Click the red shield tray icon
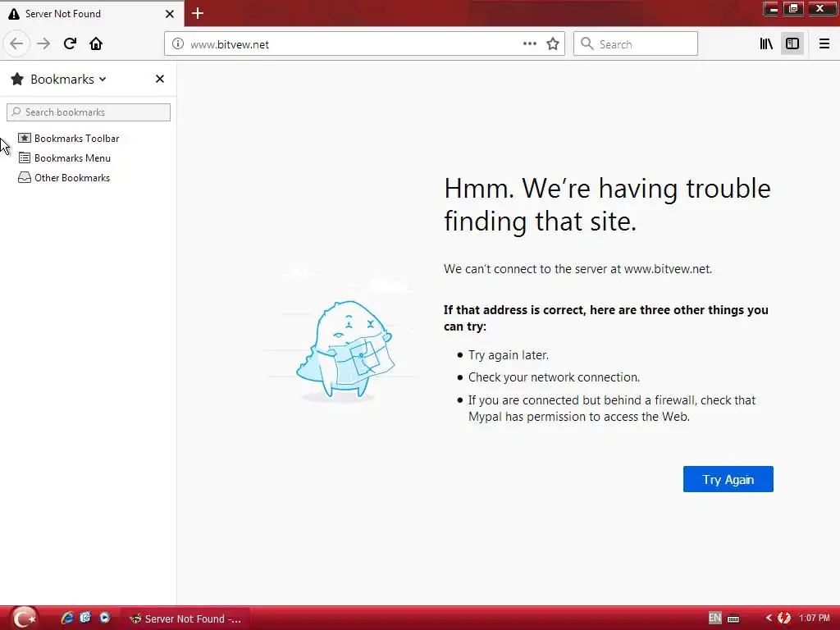Screen dimensions: 840x630 point(783,619)
